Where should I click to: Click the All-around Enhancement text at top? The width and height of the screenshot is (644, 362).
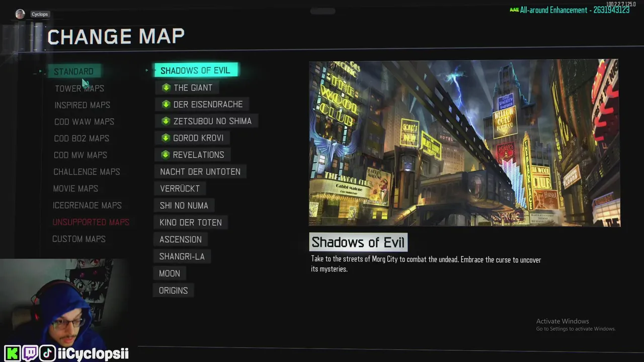(x=570, y=10)
